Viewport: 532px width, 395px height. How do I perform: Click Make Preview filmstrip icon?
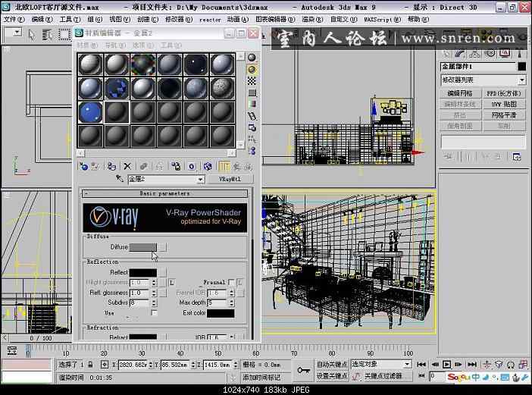click(252, 116)
